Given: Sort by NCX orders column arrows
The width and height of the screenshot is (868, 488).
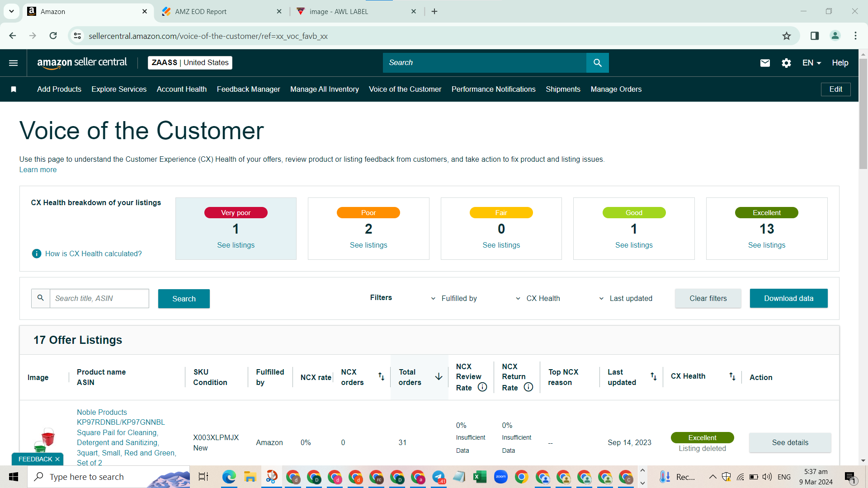Looking at the screenshot, I should point(381,376).
